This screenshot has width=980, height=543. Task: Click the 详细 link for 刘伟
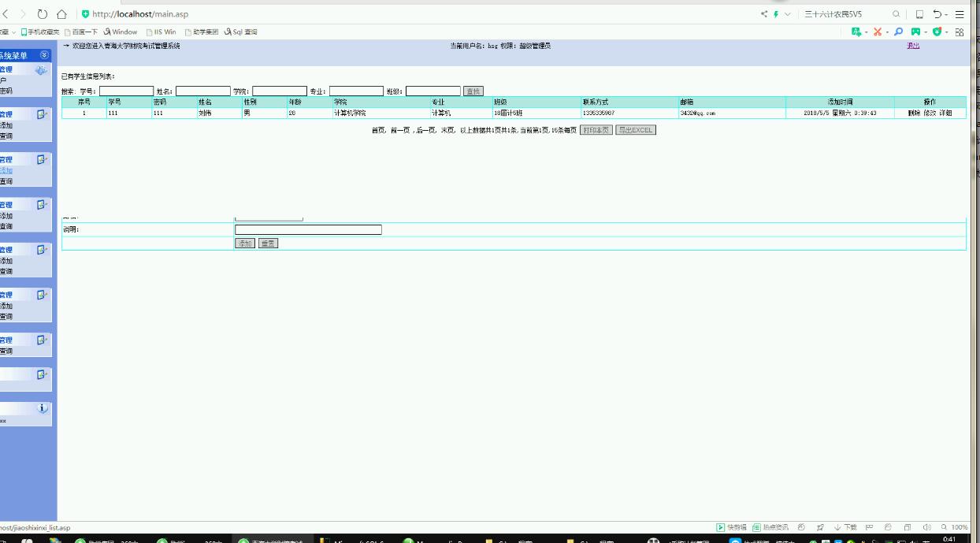945,113
